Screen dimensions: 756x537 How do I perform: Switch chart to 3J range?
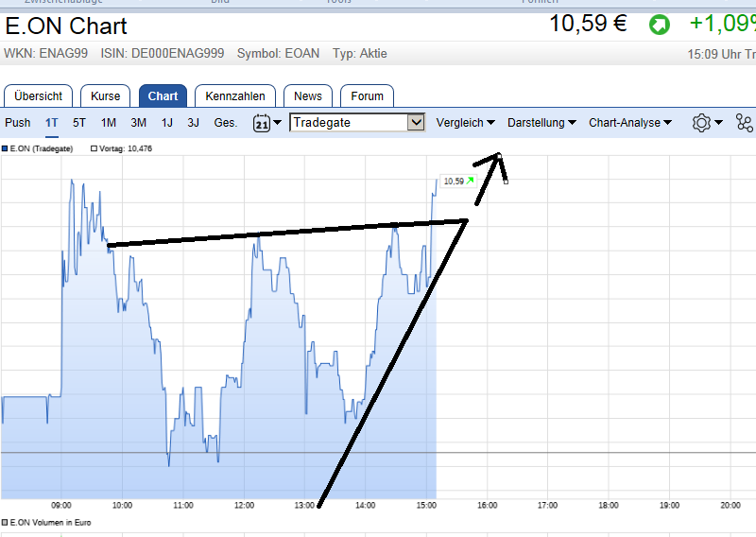pos(194,123)
